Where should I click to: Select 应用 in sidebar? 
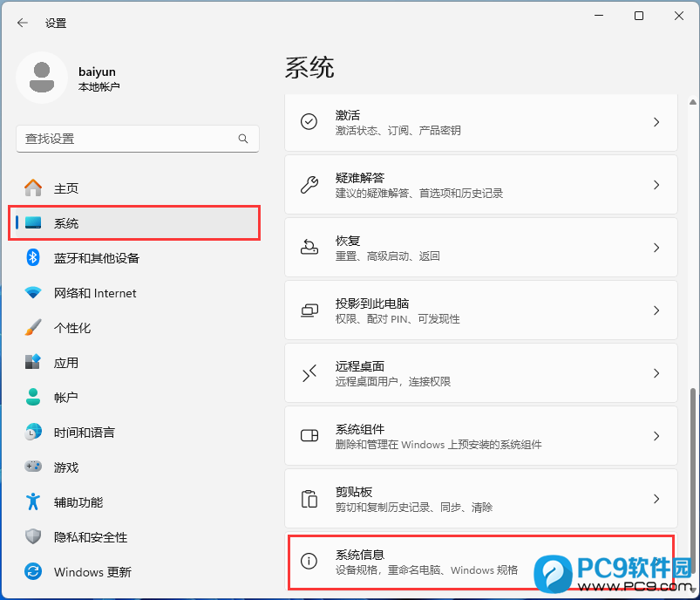[137, 362]
